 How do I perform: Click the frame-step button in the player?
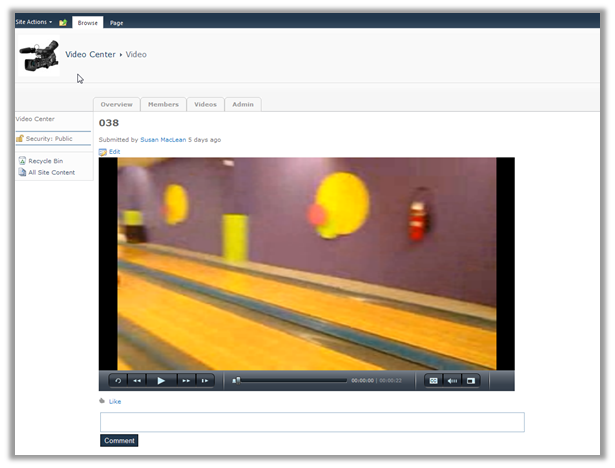(x=204, y=380)
